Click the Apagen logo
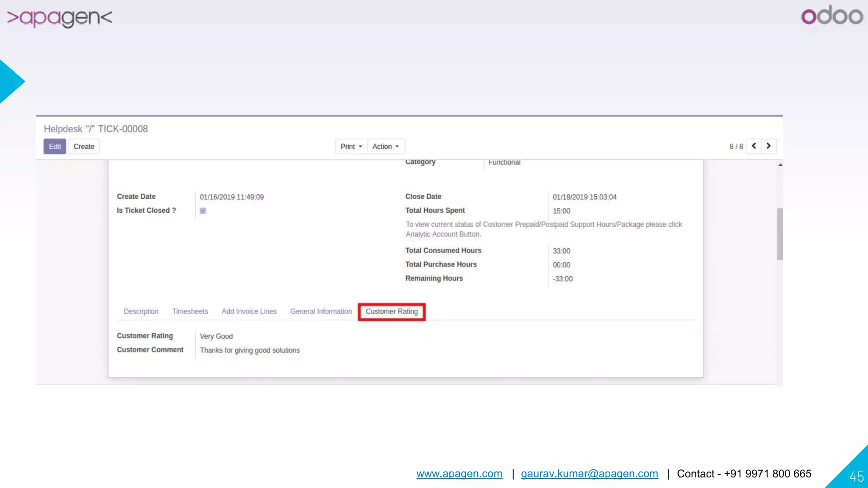 (x=60, y=17)
